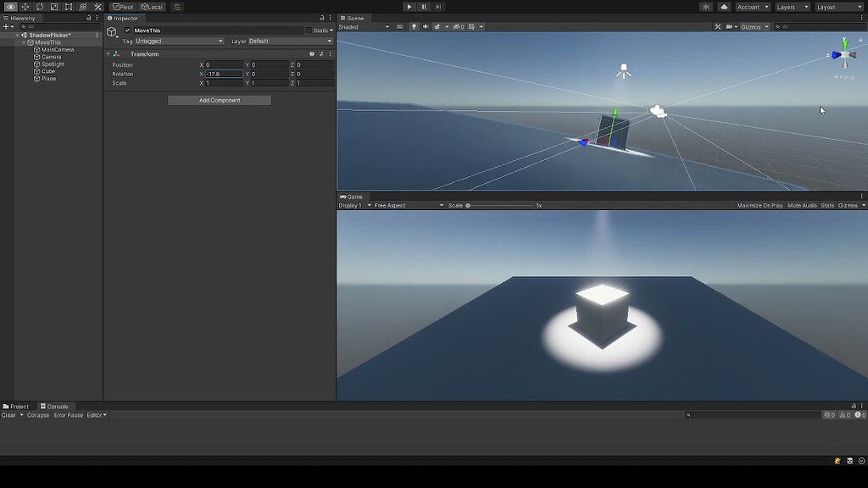The image size is (868, 488).
Task: Toggle scene audio in the Scene view toolbar
Action: [427, 26]
